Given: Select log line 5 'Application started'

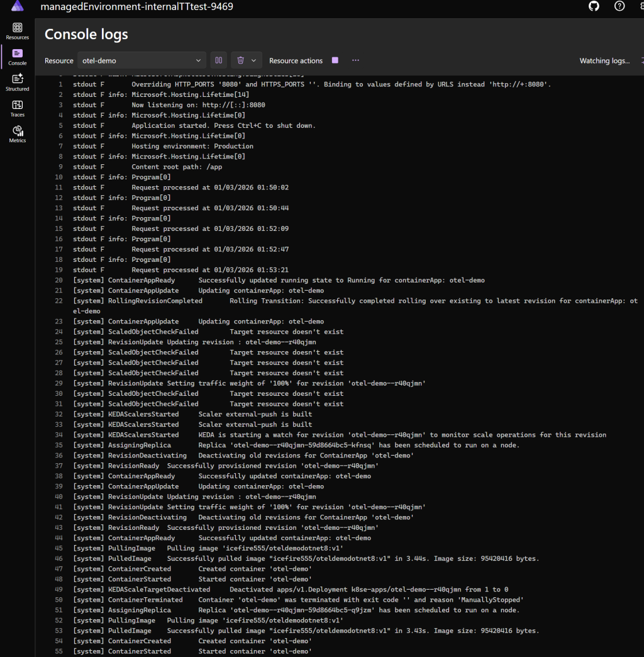Looking at the screenshot, I should click(194, 125).
